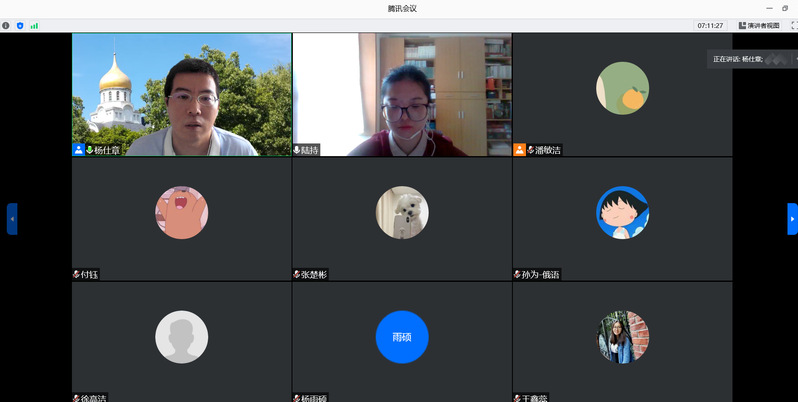Click 陆持's microphone status icon

(x=297, y=150)
